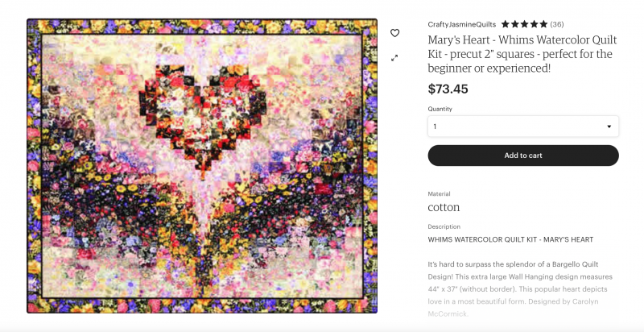Visit the CraftyJasmineQuilts shop page

click(x=461, y=24)
